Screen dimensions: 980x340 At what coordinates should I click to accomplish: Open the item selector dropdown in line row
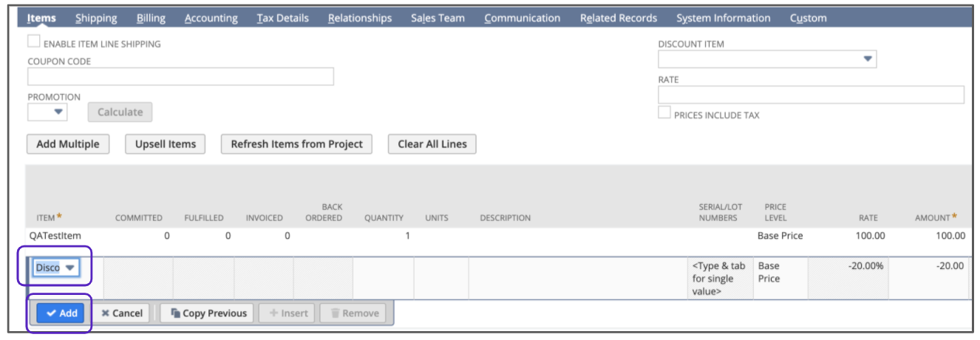[x=70, y=268]
